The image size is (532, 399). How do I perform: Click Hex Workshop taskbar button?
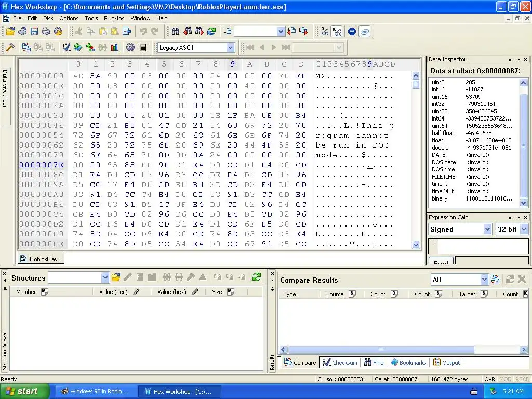tap(179, 391)
